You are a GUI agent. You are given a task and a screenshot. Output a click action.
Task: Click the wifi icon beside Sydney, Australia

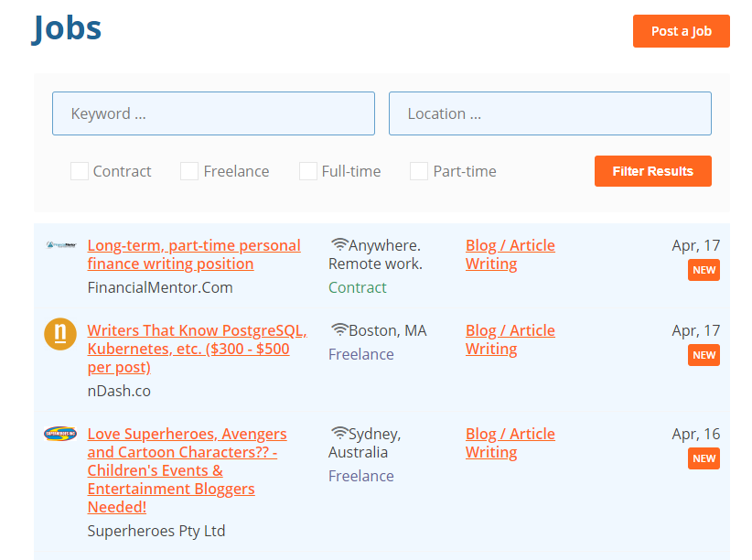click(x=339, y=434)
